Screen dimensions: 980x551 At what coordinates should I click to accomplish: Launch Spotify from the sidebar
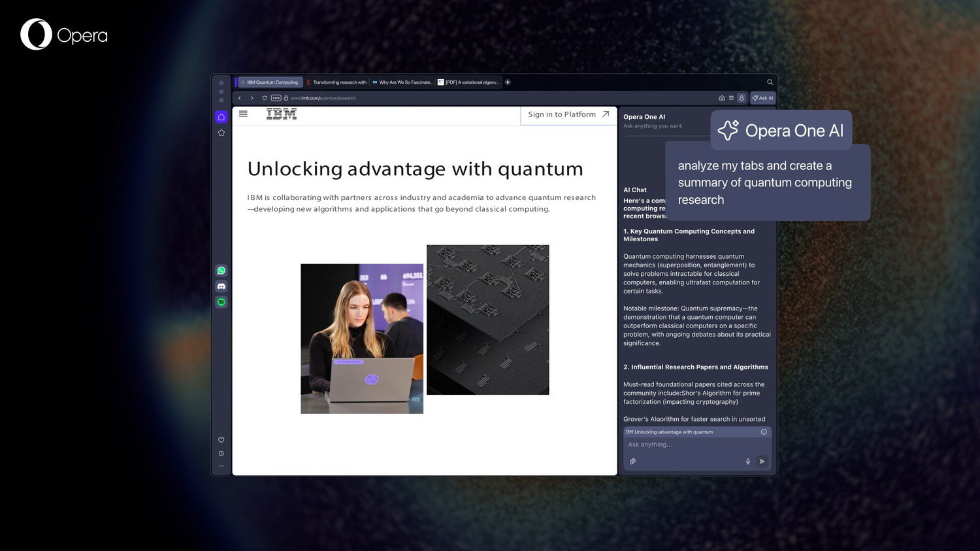pos(221,302)
